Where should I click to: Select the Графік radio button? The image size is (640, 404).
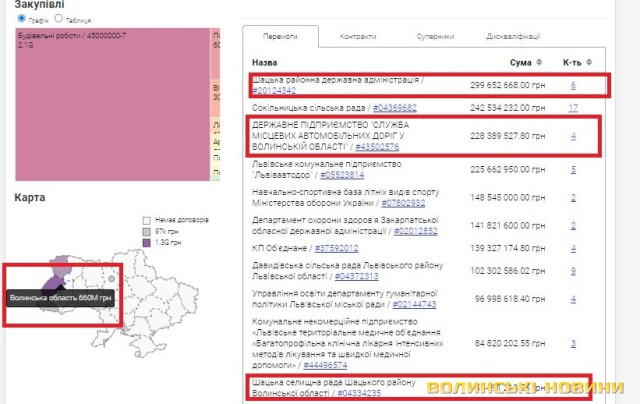tap(23, 18)
